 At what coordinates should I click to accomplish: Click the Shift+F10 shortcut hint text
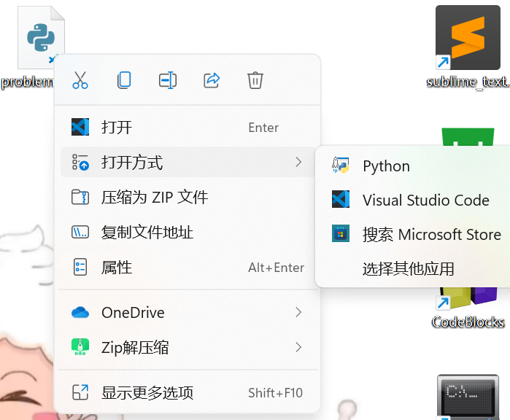click(276, 393)
